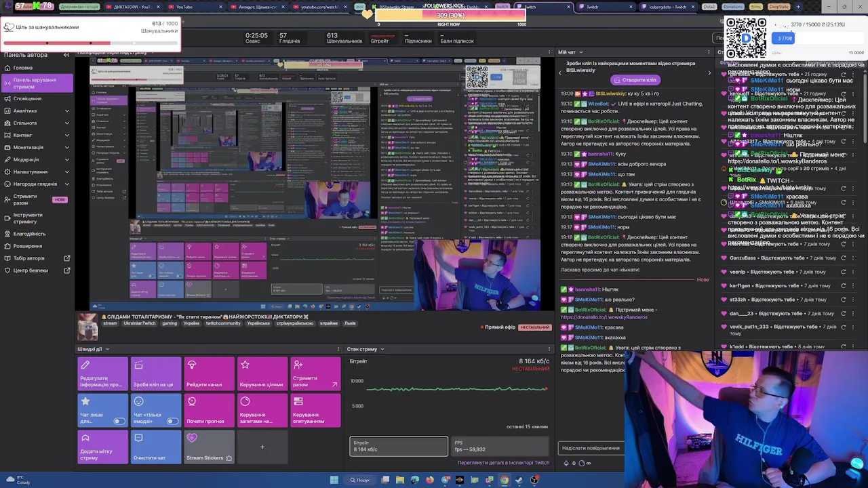This screenshot has width=868, height=488.
Task: Click the external-link icon beside Центр безпеки
Action: click(x=67, y=270)
